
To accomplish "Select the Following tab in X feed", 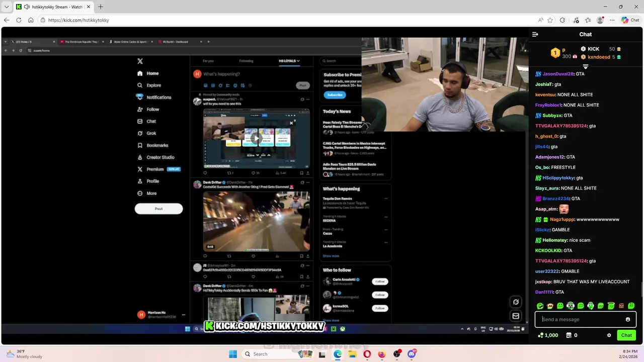I will pyautogui.click(x=246, y=61).
